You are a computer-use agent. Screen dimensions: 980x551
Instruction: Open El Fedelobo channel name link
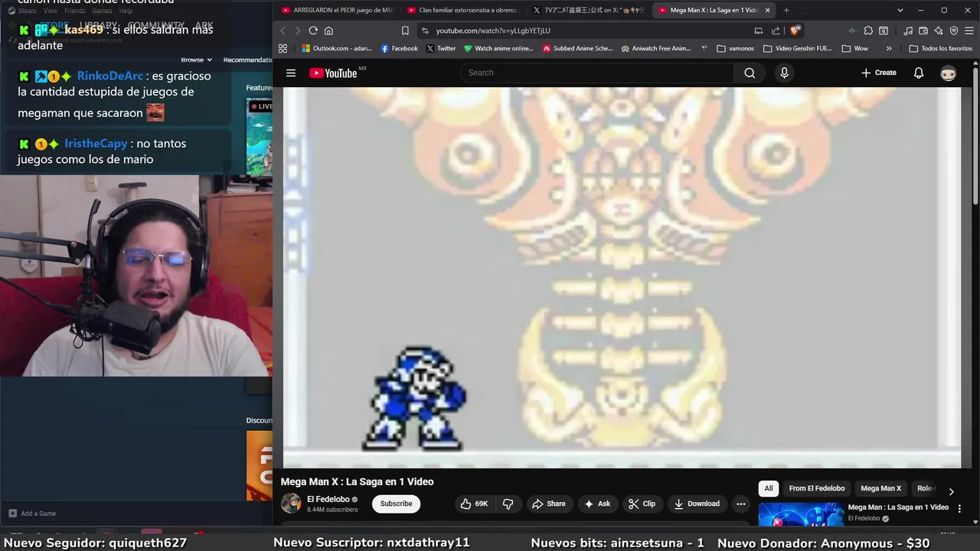point(328,499)
